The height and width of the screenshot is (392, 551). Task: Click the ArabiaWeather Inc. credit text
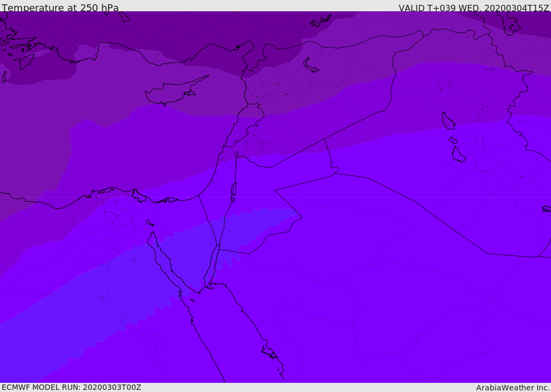click(x=513, y=387)
